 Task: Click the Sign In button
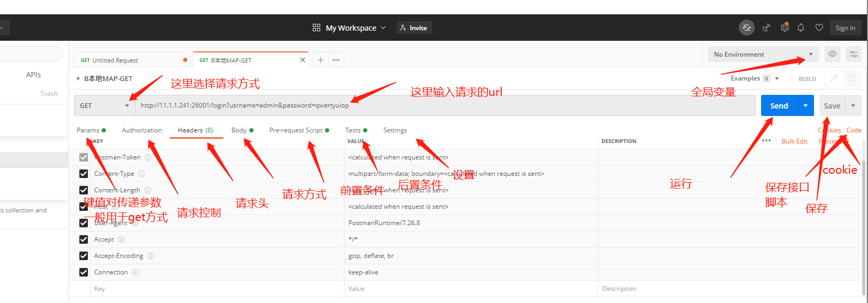[845, 28]
